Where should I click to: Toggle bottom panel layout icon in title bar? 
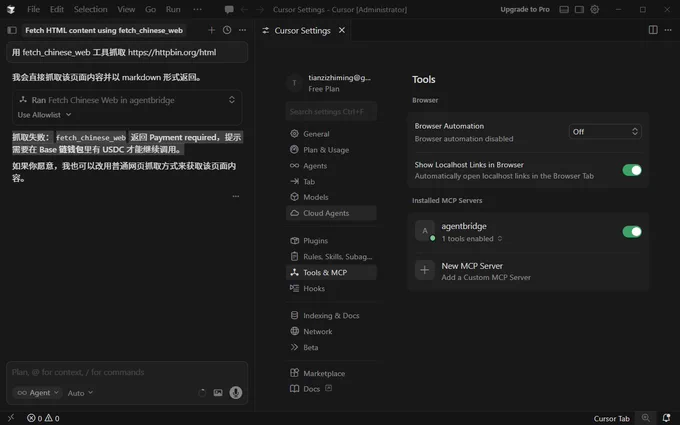point(564,10)
